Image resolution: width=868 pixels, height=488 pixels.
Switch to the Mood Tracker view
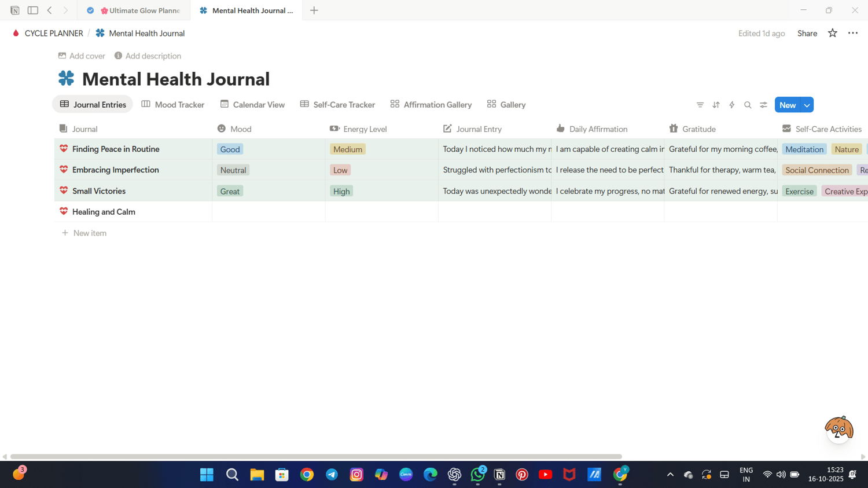[173, 105]
